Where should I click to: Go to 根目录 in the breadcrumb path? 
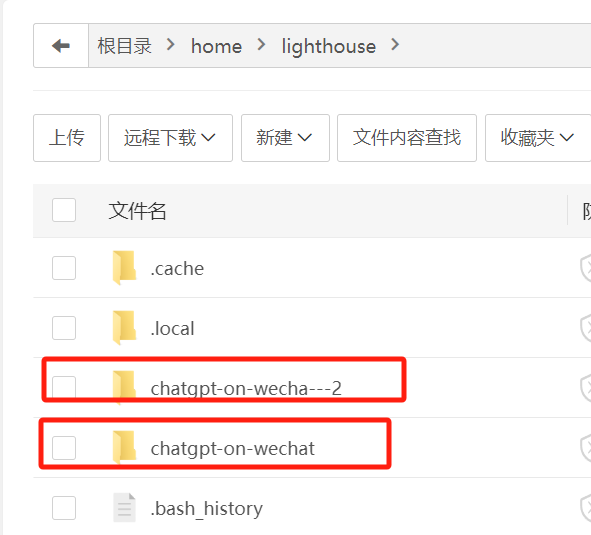point(124,46)
